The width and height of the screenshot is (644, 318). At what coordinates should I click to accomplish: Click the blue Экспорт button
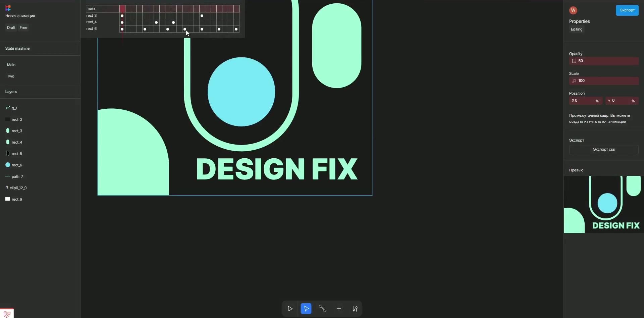pos(627,10)
